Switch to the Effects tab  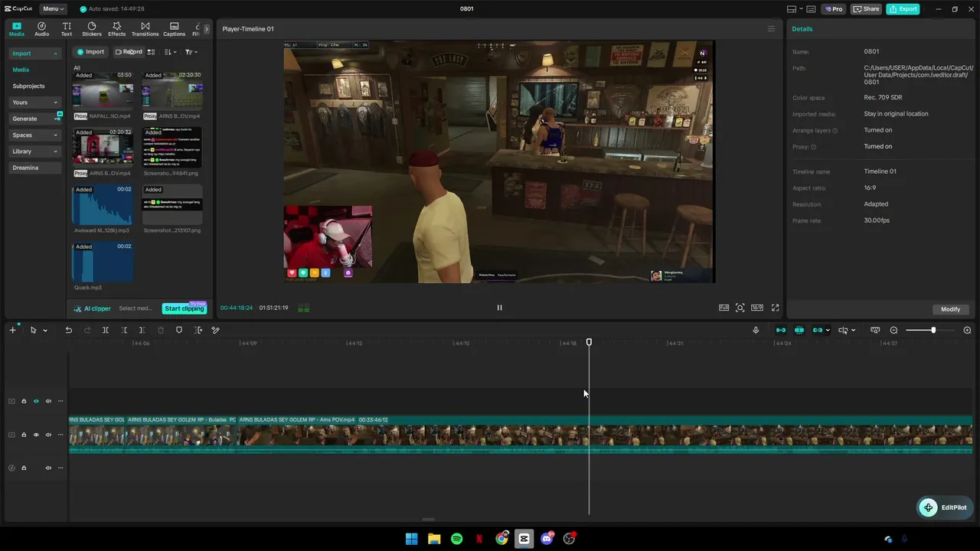point(116,29)
